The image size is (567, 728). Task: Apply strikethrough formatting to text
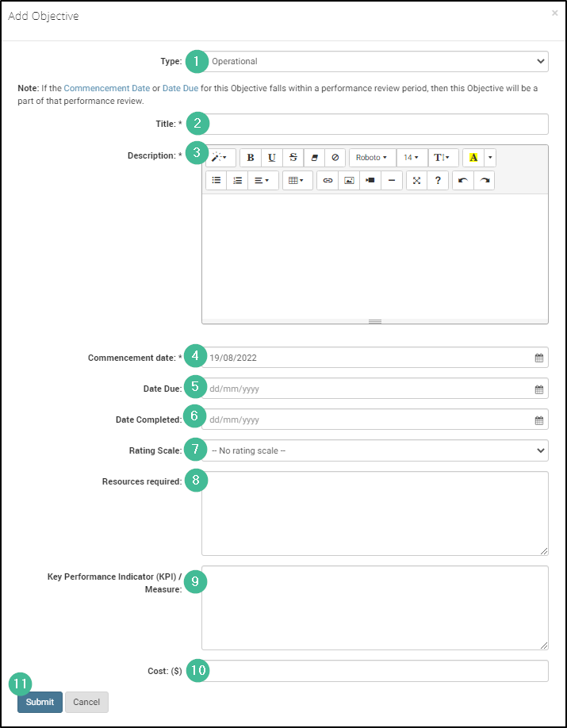pyautogui.click(x=293, y=158)
